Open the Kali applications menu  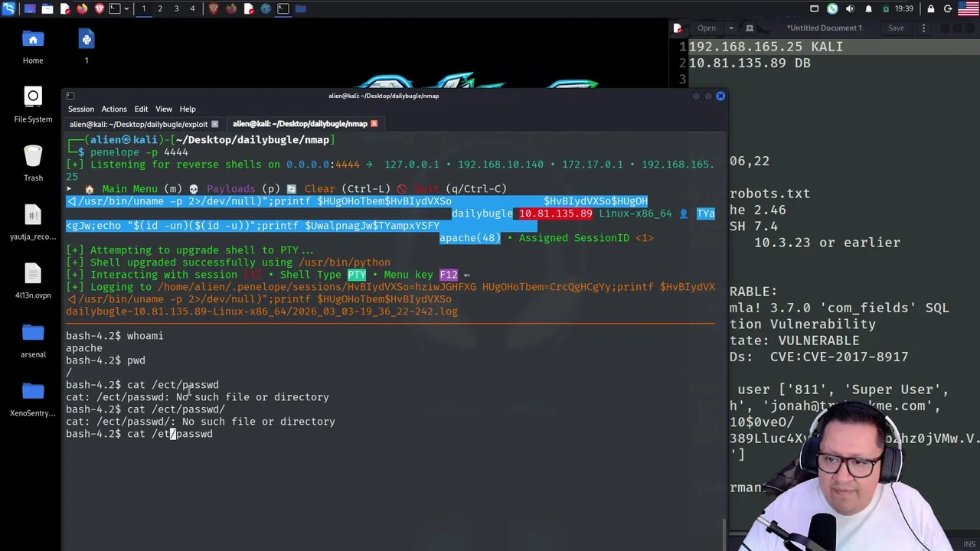[x=8, y=8]
